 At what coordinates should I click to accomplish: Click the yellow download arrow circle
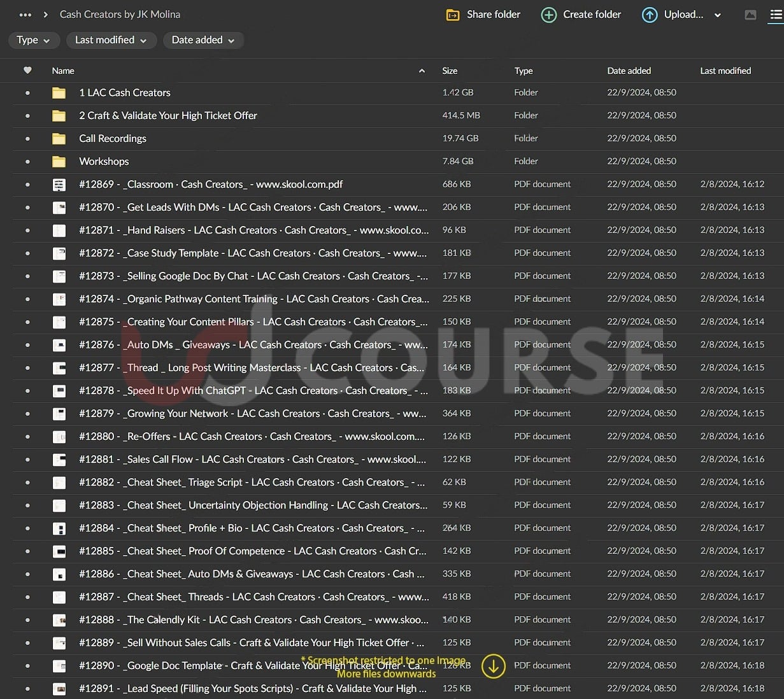coord(494,666)
